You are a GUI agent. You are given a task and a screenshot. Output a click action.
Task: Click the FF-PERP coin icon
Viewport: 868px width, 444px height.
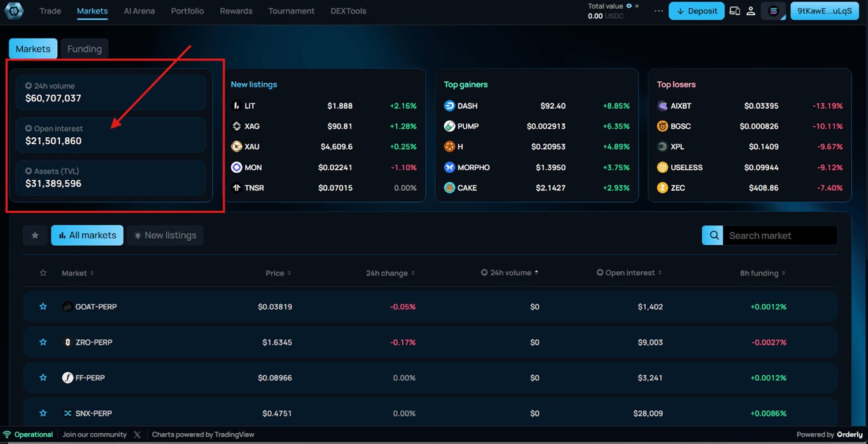click(67, 378)
